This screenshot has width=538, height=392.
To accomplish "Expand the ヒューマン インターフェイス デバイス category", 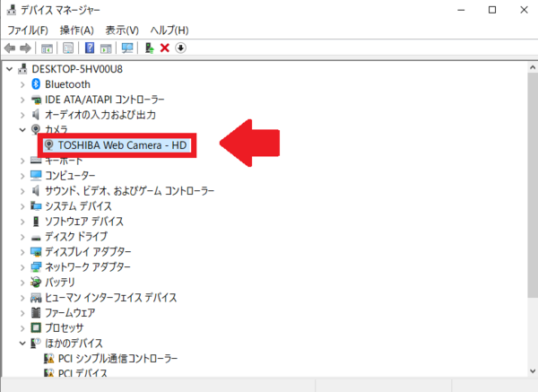I will click(x=22, y=298).
